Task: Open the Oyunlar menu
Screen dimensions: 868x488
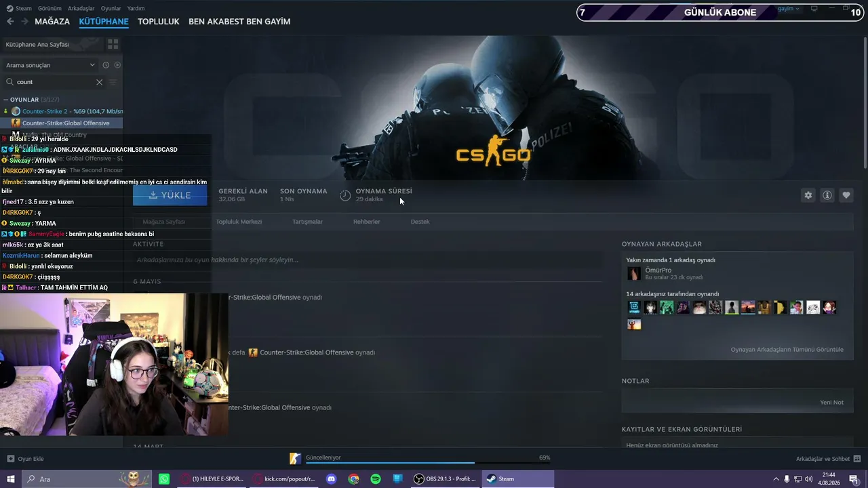Action: pyautogui.click(x=111, y=8)
